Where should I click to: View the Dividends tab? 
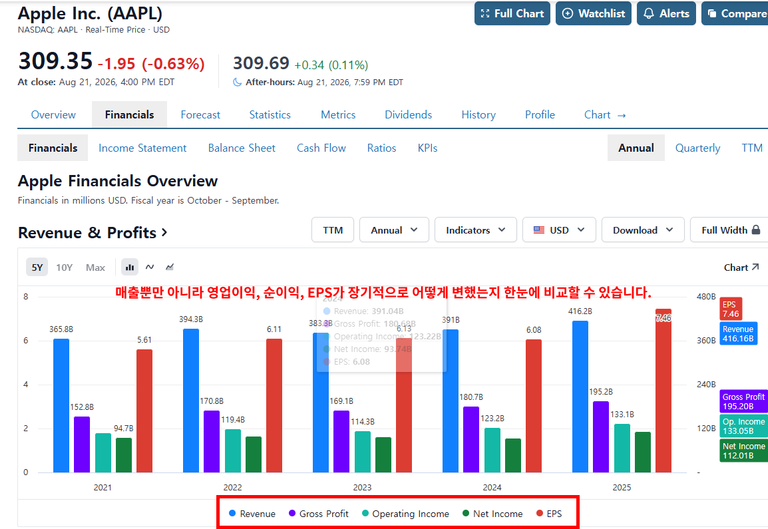pos(408,115)
